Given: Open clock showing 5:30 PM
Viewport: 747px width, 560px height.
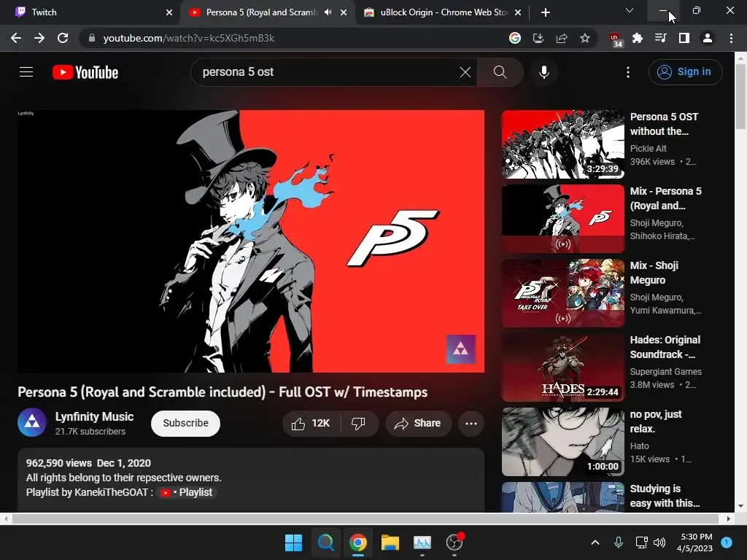Looking at the screenshot, I should click(x=696, y=542).
